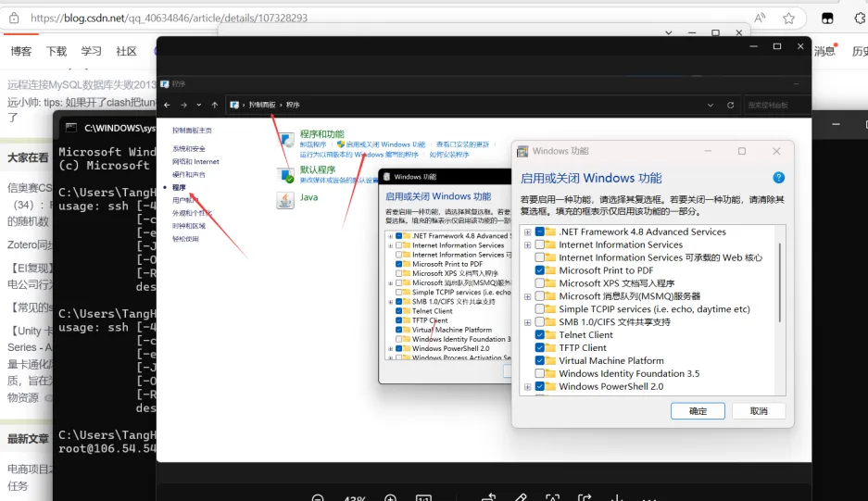Click the Java heading in Control Panel

coord(308,197)
